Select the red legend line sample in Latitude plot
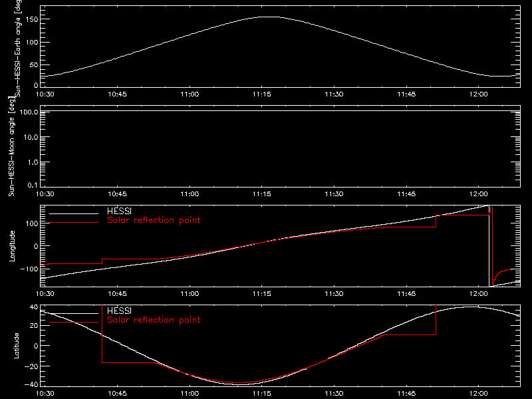This screenshot has width=532, height=399. click(74, 322)
